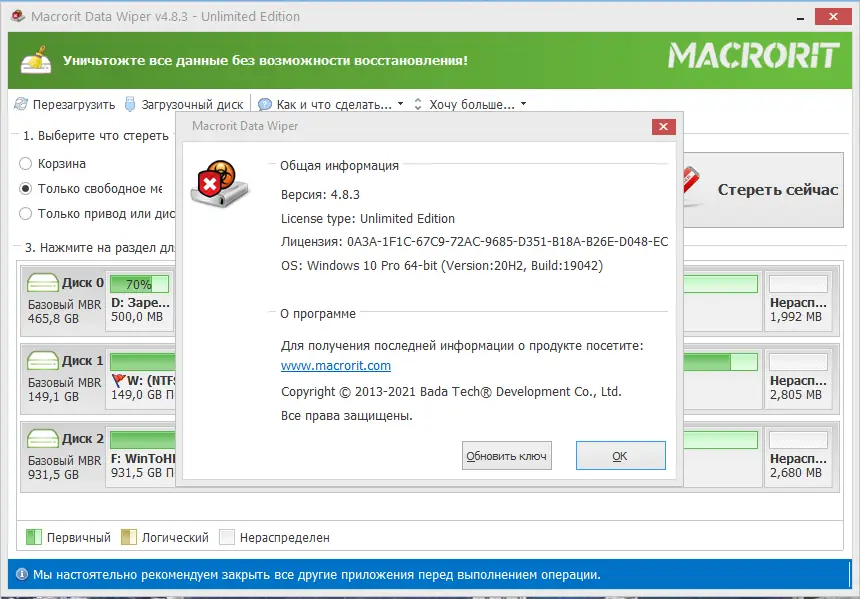Click the Хочу больше up-down arrows icon

418,104
